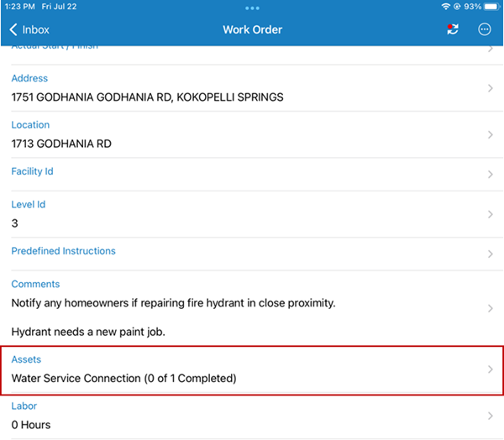The width and height of the screenshot is (504, 440).
Task: Expand the Comments row chevron
Action: tap(490, 308)
